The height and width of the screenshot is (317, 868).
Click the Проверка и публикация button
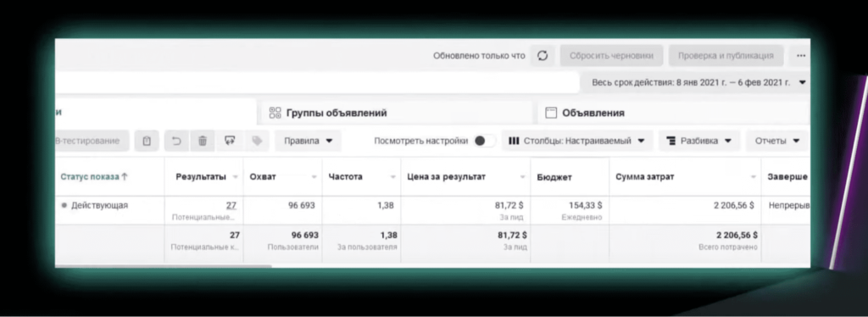(726, 56)
